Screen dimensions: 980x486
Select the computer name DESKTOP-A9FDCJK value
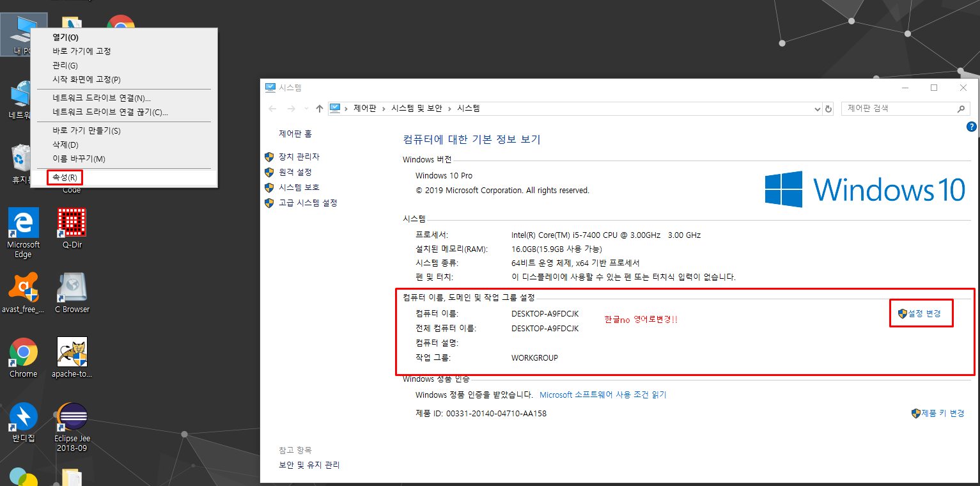coord(545,313)
